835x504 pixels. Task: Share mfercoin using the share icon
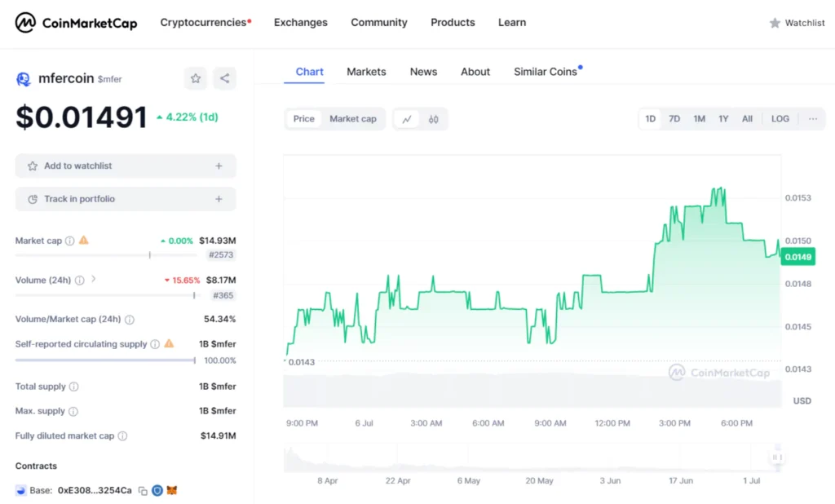(x=225, y=78)
